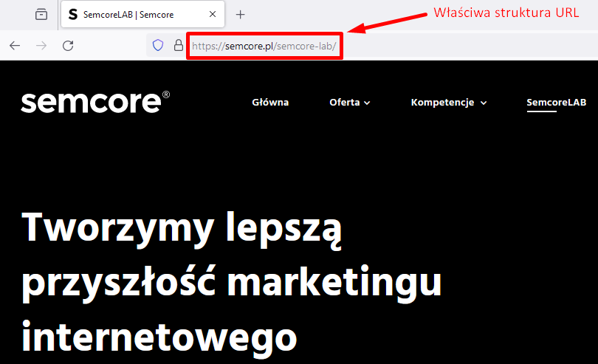This screenshot has height=364, width=598.
Task: Open the SemcoreLAB navigation link
Action: tap(557, 102)
